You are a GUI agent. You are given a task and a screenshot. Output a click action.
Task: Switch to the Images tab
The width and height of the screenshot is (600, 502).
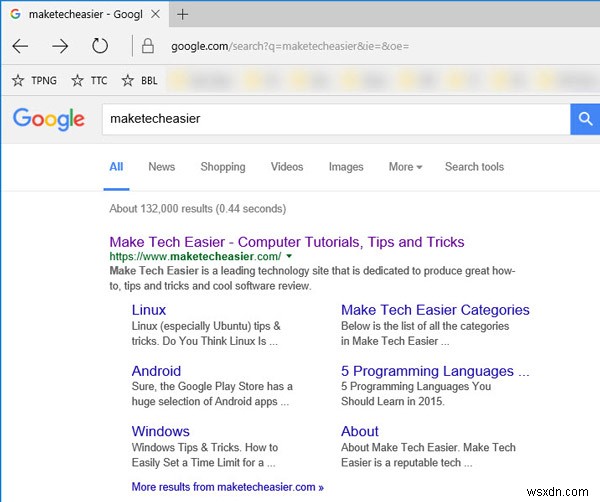tap(346, 167)
